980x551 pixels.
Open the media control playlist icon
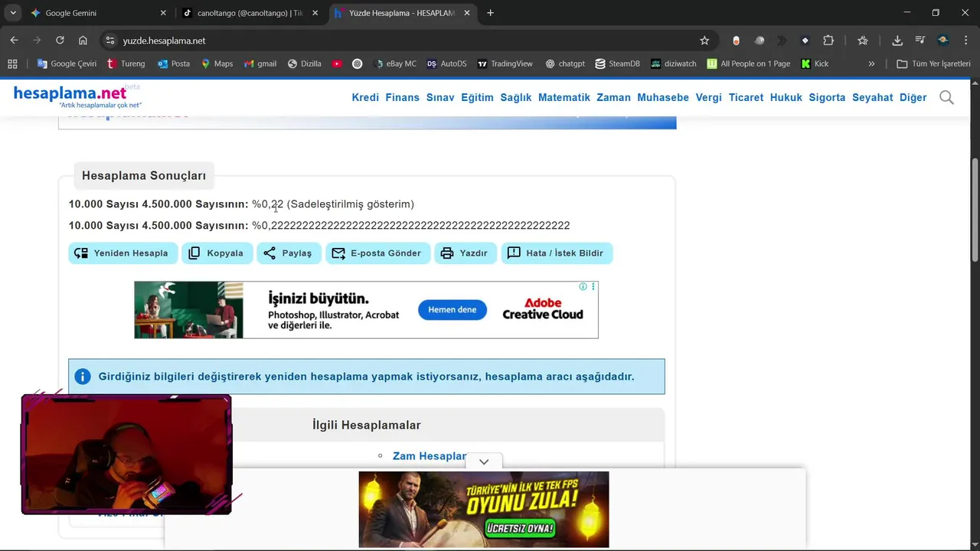pos(920,41)
